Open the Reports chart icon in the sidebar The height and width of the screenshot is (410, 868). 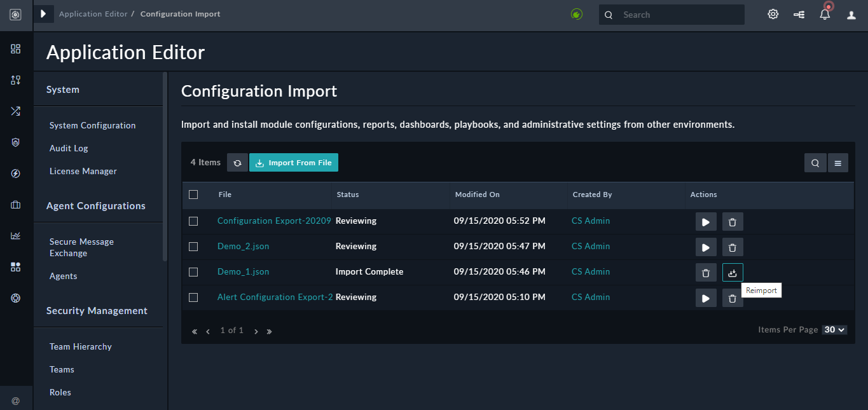click(15, 235)
